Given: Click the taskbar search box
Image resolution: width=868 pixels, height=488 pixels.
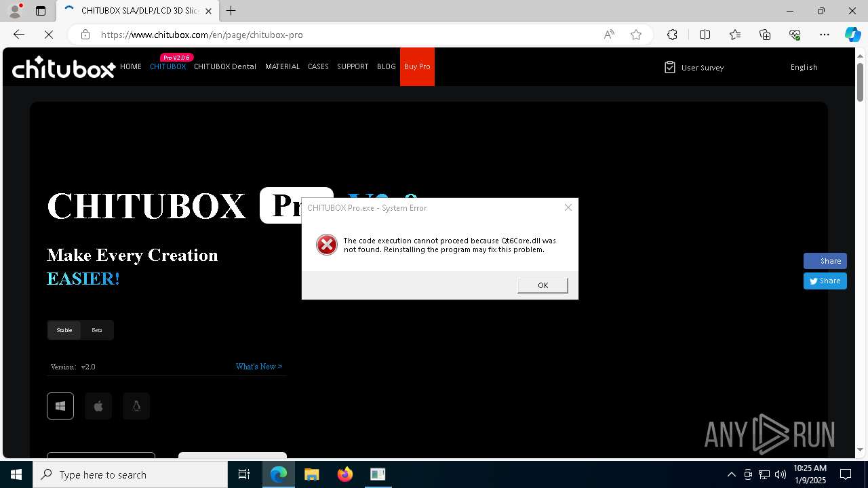Looking at the screenshot, I should 130,474.
